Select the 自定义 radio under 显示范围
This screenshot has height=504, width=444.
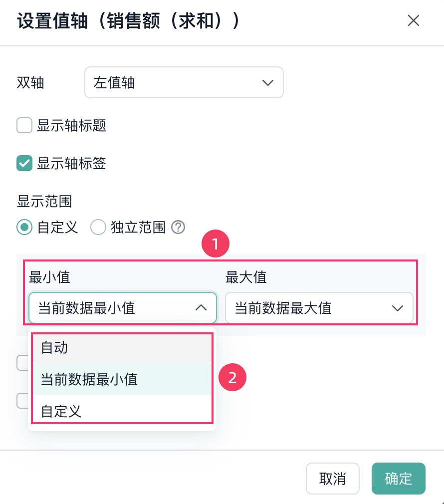(24, 227)
